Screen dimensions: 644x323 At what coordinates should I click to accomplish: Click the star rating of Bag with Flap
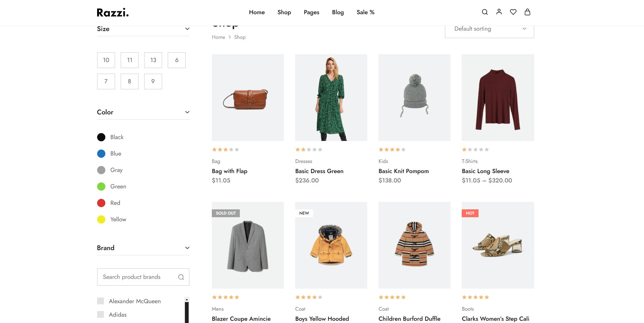click(x=226, y=150)
